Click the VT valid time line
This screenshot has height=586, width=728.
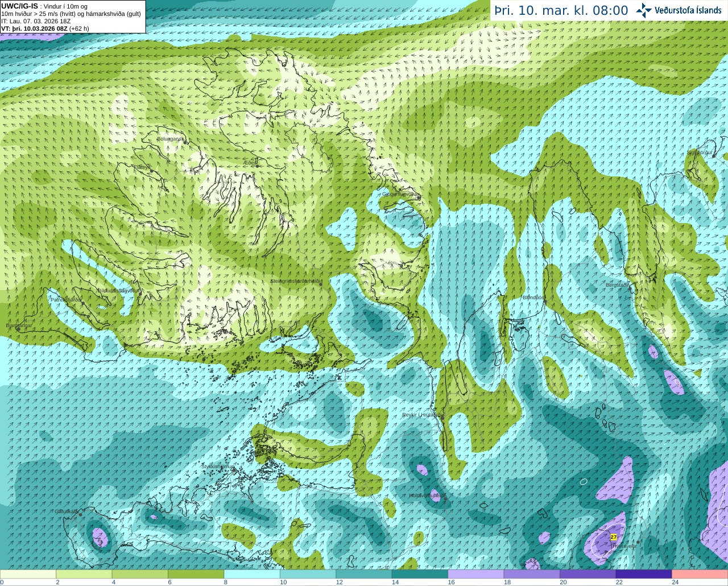click(45, 28)
